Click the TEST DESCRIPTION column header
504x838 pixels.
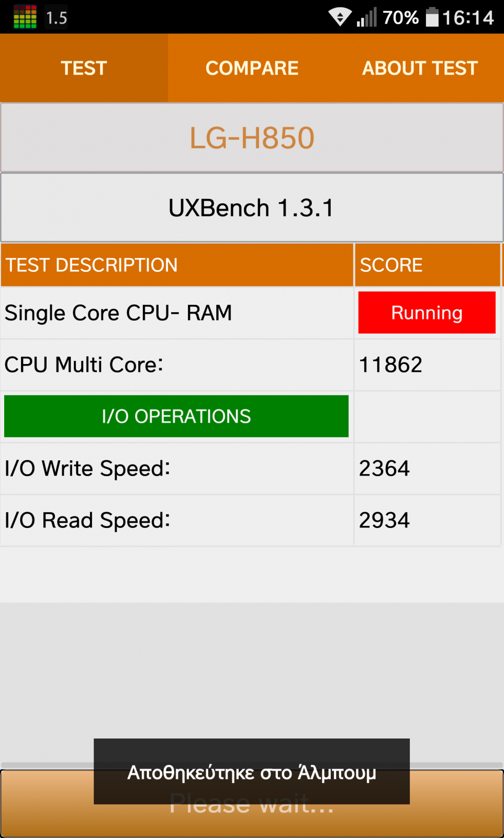177,265
